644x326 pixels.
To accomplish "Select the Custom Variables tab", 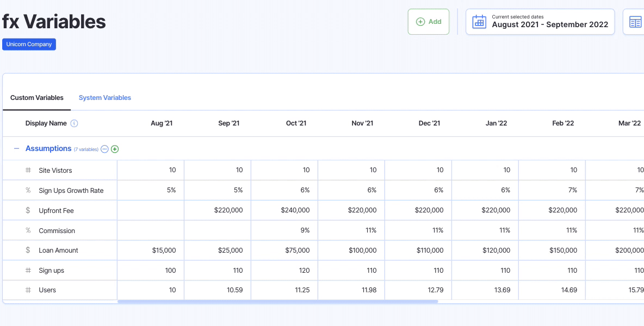I will pos(37,98).
